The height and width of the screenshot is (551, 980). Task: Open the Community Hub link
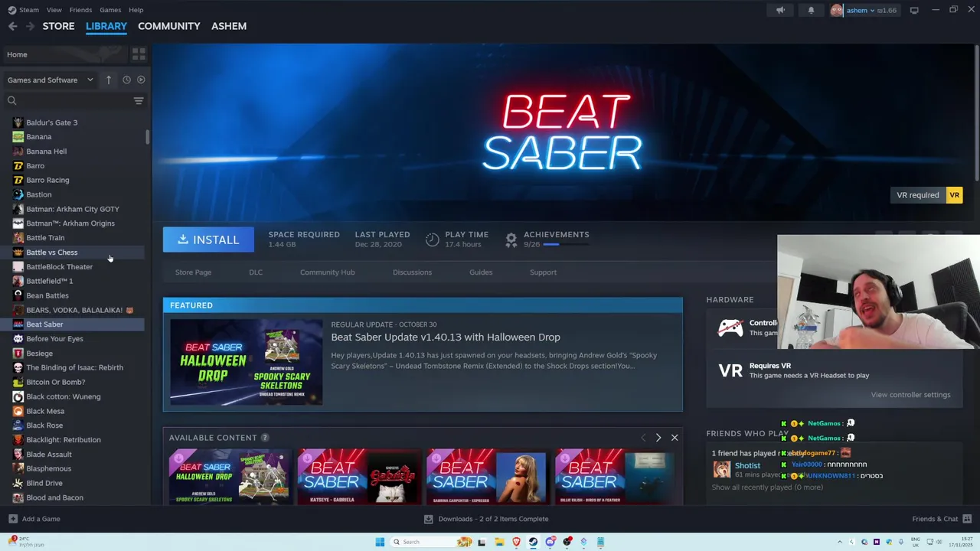pos(327,272)
